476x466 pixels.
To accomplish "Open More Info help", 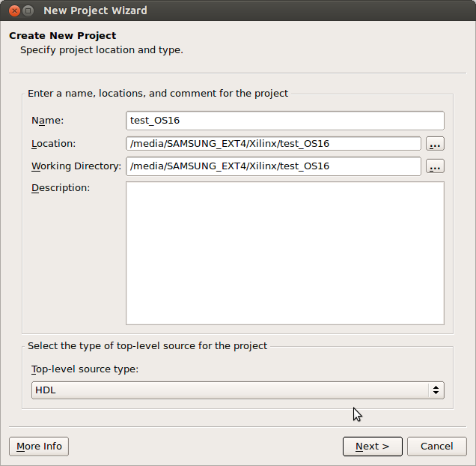I will [39, 447].
